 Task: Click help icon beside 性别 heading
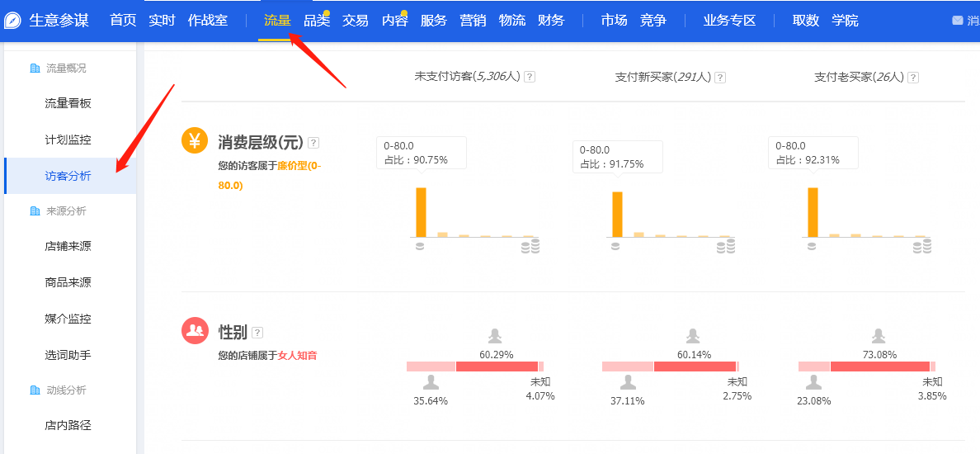257,333
